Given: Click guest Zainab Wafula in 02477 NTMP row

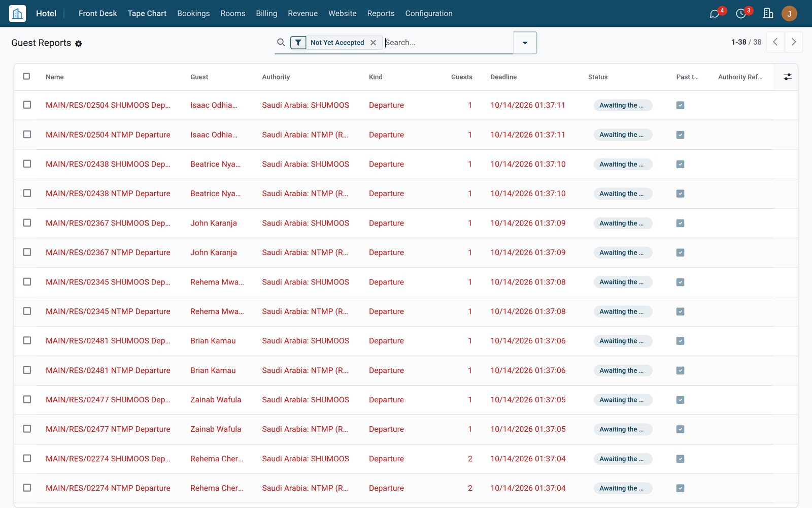Looking at the screenshot, I should (x=216, y=429).
